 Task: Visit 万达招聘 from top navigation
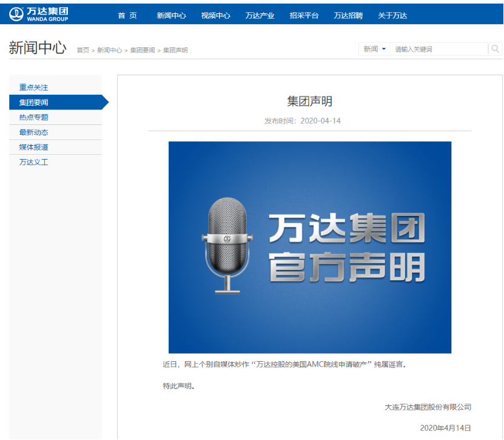coord(348,15)
